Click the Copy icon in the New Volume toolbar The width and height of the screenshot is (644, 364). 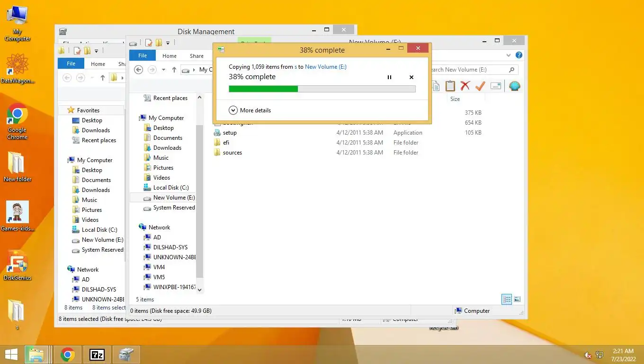435,86
